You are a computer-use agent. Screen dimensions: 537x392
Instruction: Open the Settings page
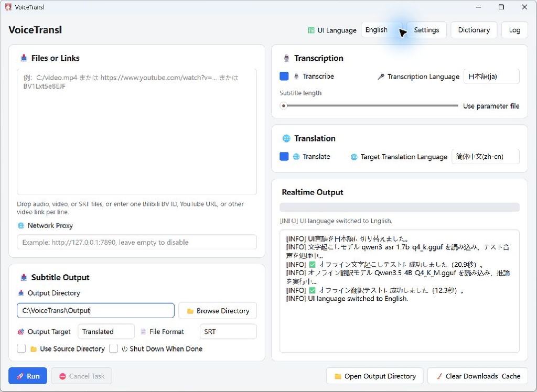point(426,30)
